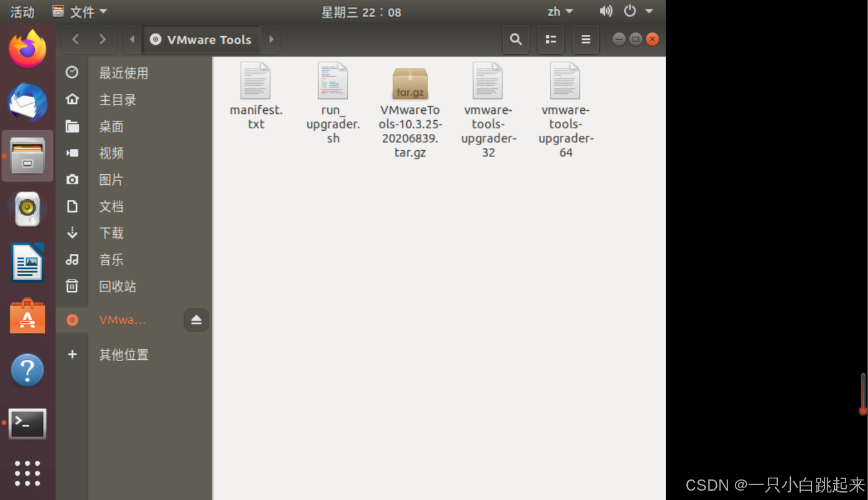Open the Help question-mark dock icon
The height and width of the screenshot is (500, 868).
[x=27, y=370]
